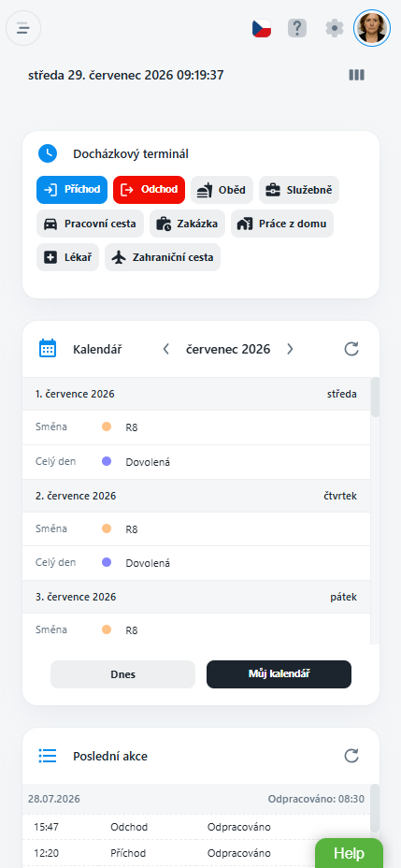Click the Kalendář calendar icon
The height and width of the screenshot is (868, 401).
tap(48, 349)
